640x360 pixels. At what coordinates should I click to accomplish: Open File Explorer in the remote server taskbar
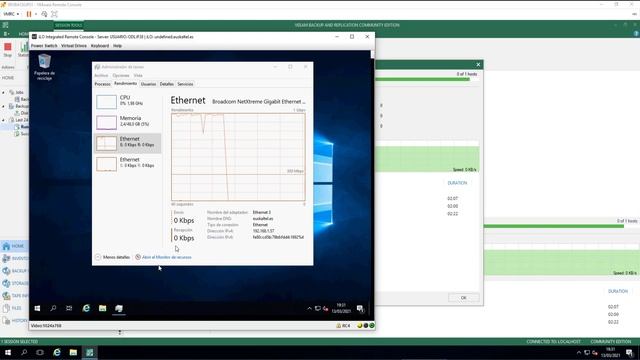click(102, 309)
